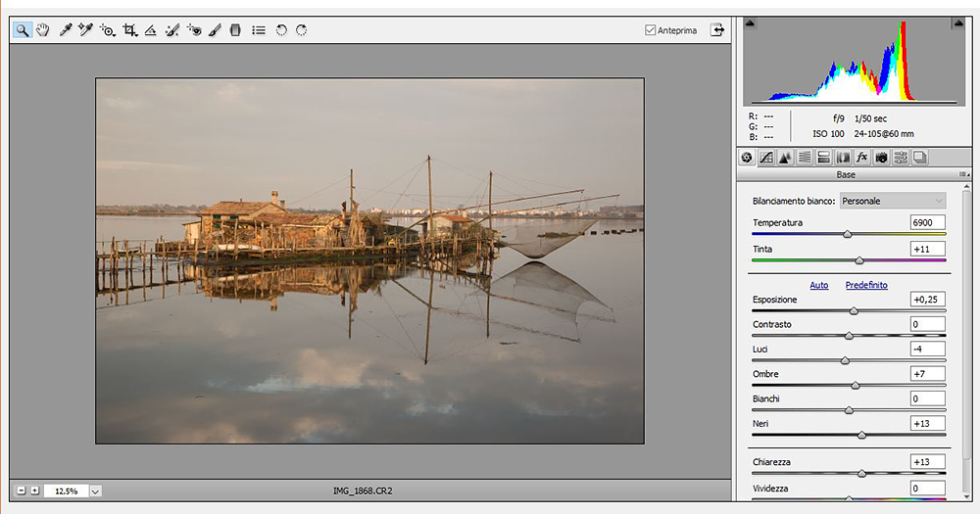Click the Temperatura slider handle

point(848,234)
